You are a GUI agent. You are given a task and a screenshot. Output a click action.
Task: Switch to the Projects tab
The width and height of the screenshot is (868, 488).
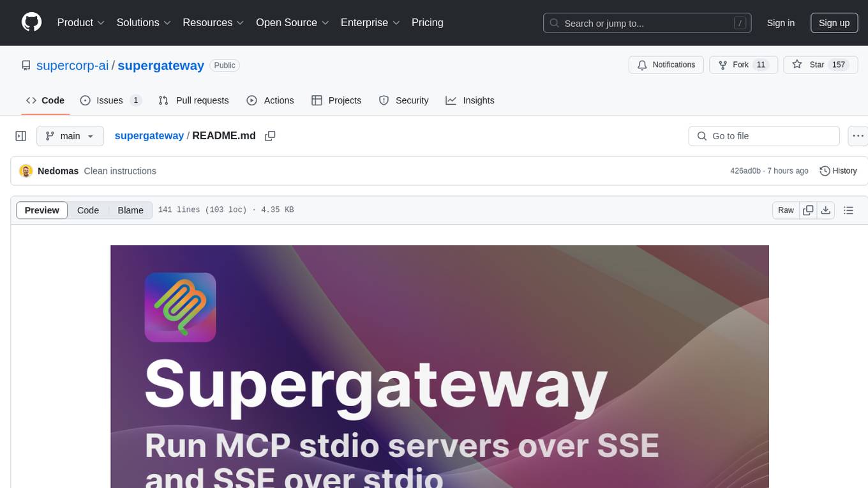[x=336, y=100]
